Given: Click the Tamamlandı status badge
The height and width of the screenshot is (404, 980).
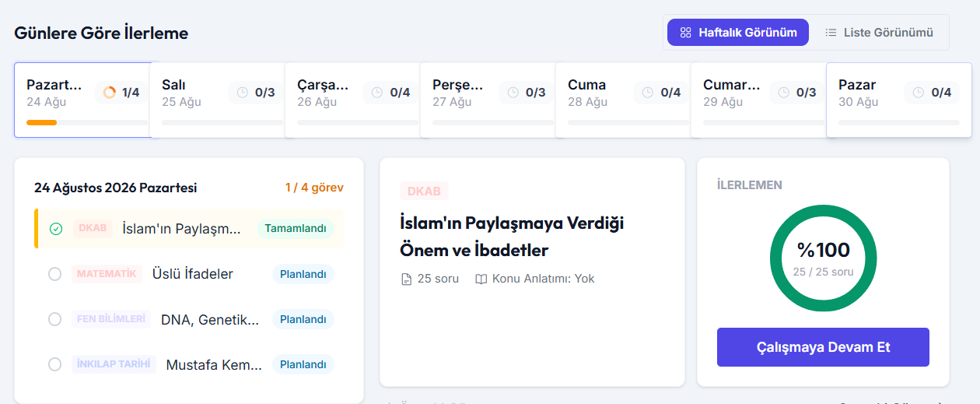Looking at the screenshot, I should click(296, 229).
